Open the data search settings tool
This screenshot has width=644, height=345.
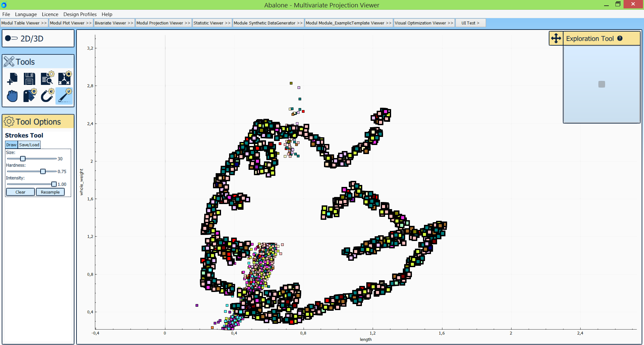pyautogui.click(x=47, y=79)
